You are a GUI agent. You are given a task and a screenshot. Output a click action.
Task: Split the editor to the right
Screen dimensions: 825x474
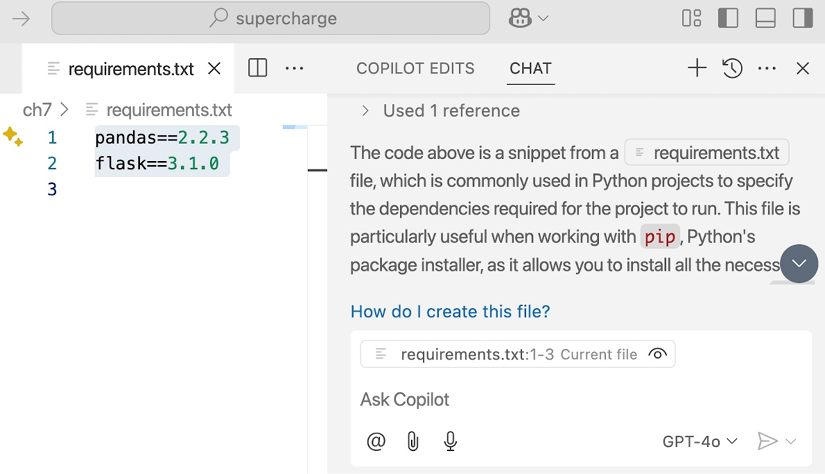[x=257, y=68]
